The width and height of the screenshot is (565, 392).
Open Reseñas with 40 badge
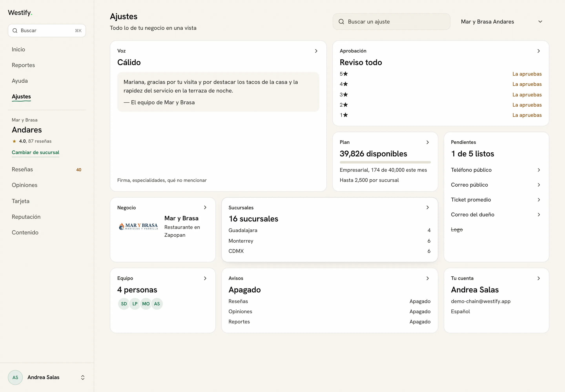[x=47, y=170]
